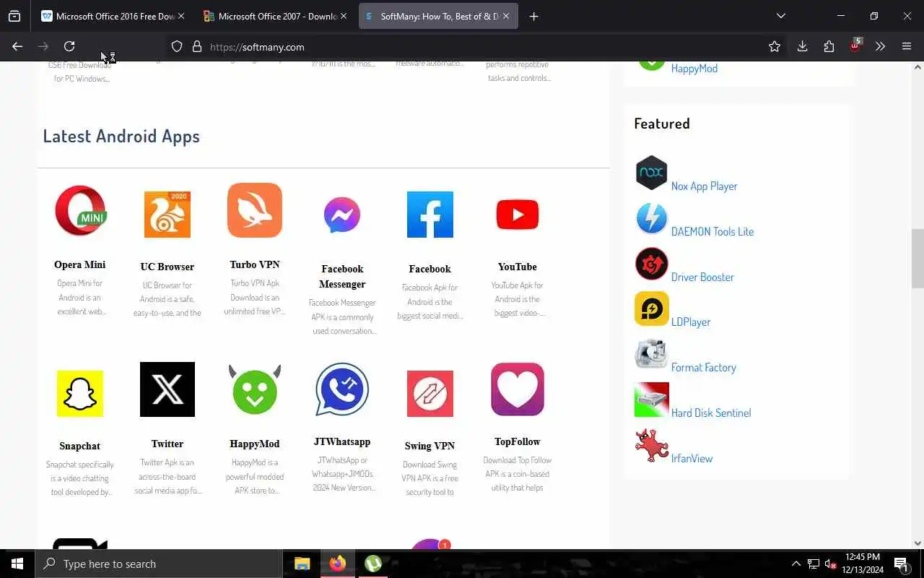This screenshot has width=924, height=578.
Task: Click the Format Factory icon
Action: pos(651,355)
